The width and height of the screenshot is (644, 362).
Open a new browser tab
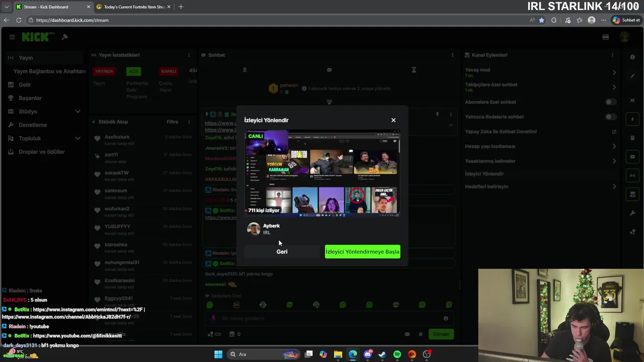pos(181,7)
